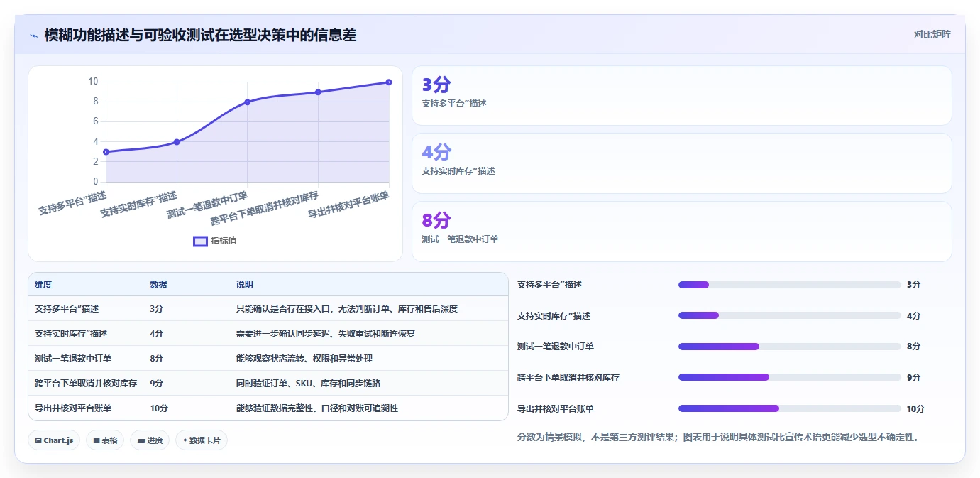
Task: Click table cell 支持多平台"描述
Action: point(67,309)
